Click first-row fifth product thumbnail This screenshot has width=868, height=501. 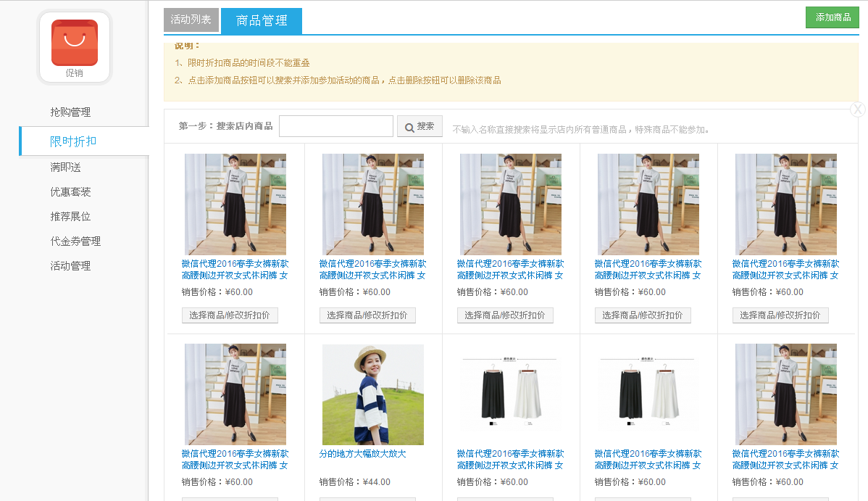786,204
